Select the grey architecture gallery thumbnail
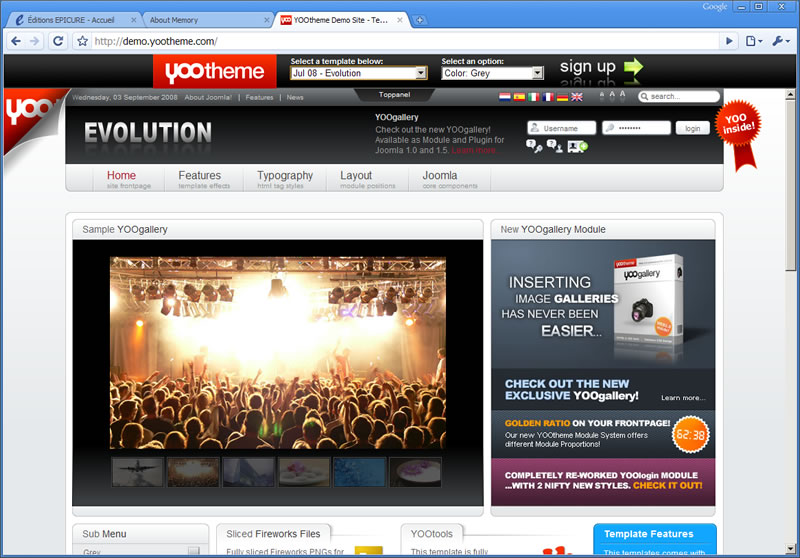This screenshot has height=558, width=800. point(248,472)
